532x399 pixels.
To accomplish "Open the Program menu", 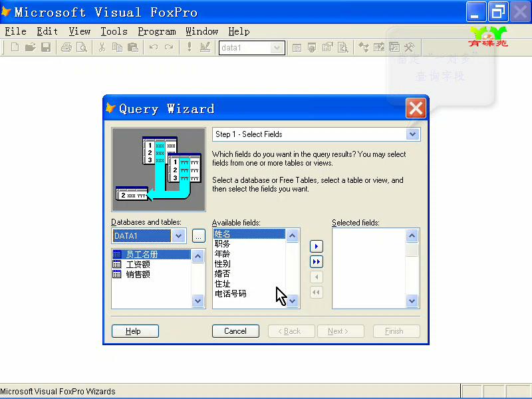I will click(157, 31).
